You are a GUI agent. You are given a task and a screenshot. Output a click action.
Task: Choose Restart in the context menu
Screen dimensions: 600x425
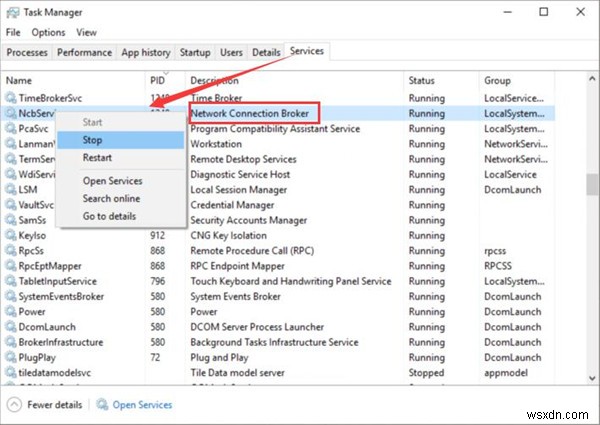121,158
